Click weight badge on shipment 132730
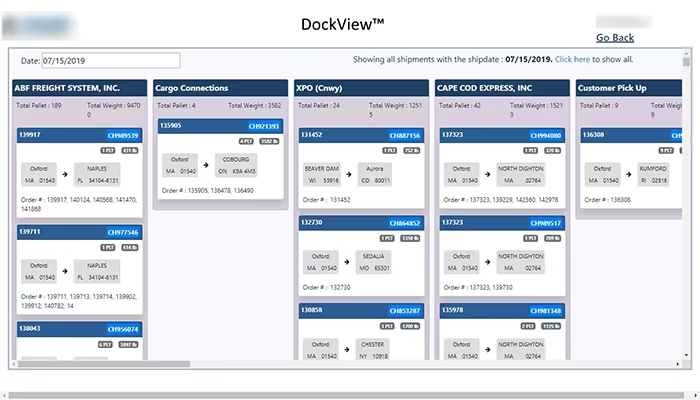This screenshot has height=400, width=700. click(410, 238)
